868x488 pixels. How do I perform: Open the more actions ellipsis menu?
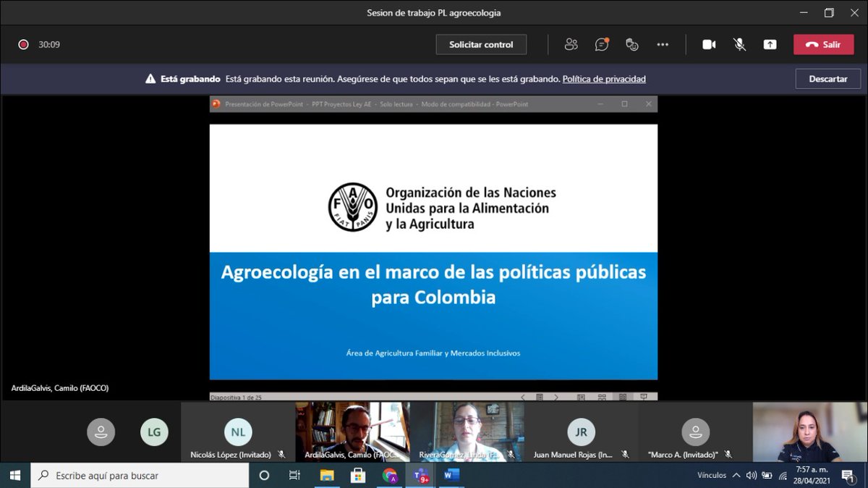tap(663, 44)
